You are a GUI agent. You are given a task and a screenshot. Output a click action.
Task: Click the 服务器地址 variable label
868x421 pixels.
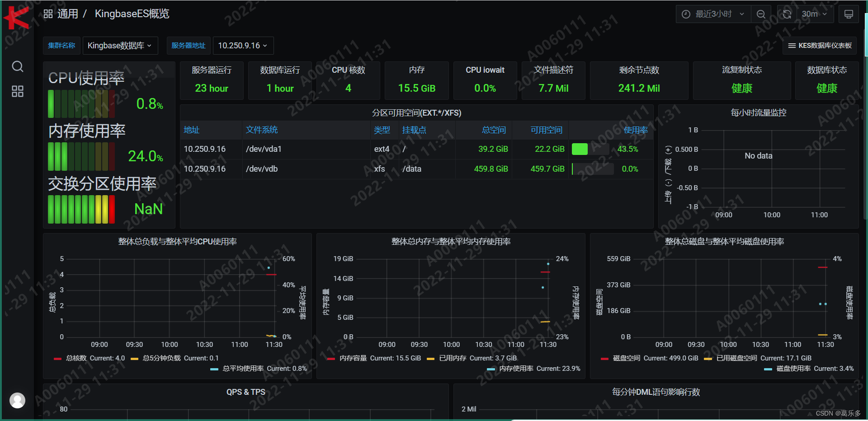[189, 46]
